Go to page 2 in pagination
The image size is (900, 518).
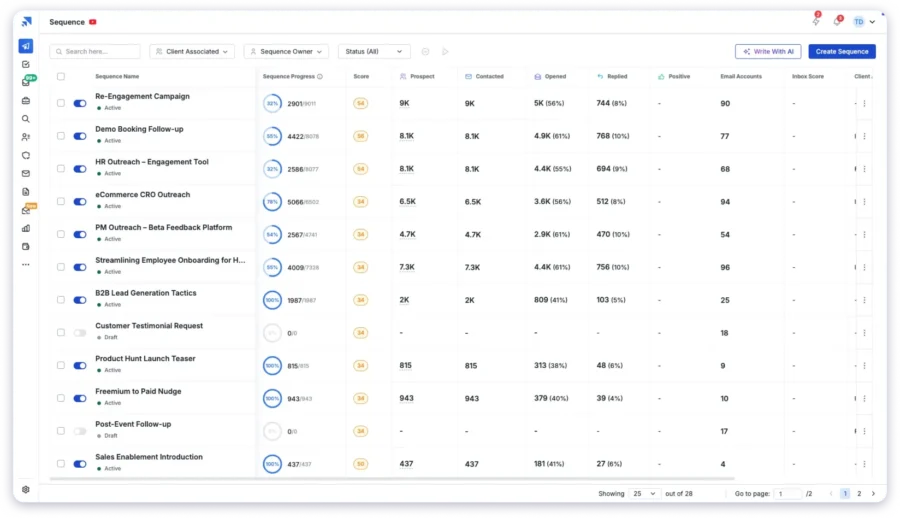pos(858,494)
